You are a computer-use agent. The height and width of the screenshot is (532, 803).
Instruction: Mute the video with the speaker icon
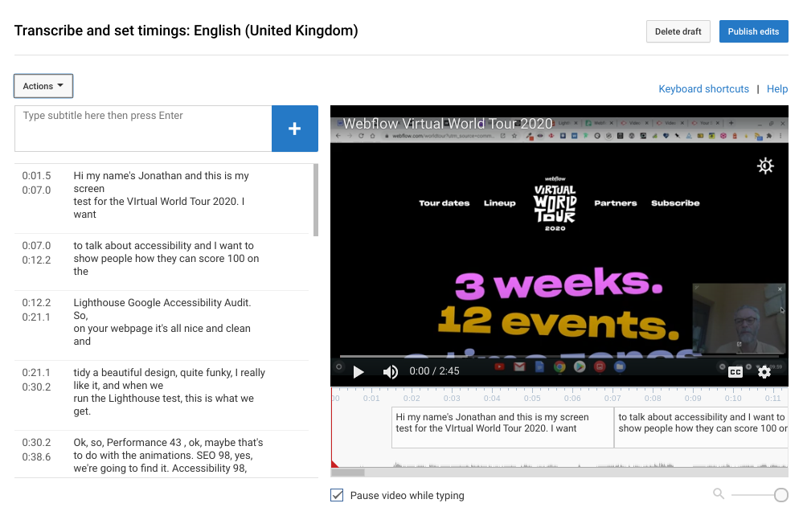390,372
